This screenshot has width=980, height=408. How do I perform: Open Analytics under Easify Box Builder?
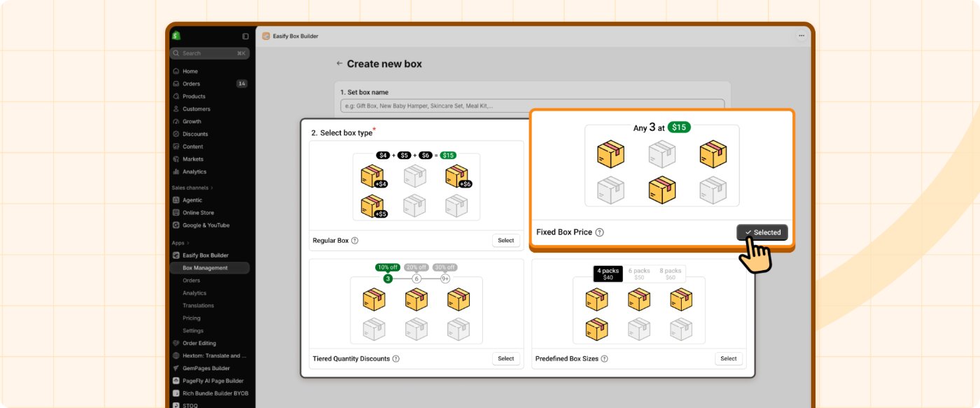(195, 293)
